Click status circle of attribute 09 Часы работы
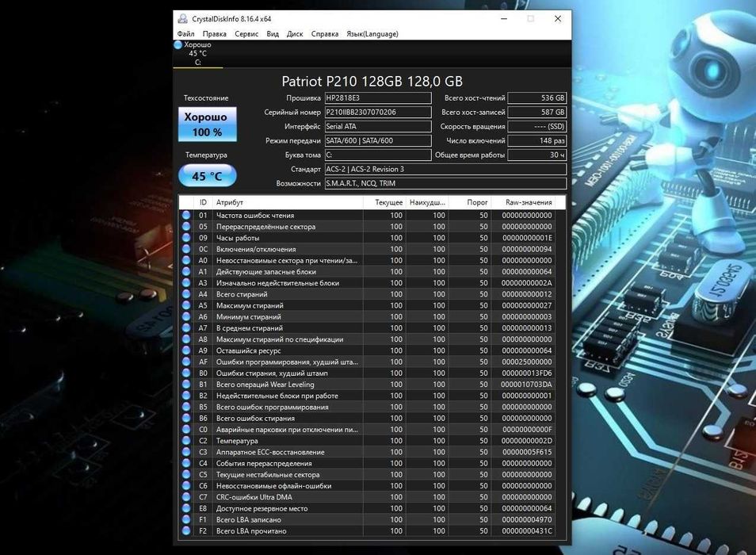The image size is (756, 555). coord(186,238)
